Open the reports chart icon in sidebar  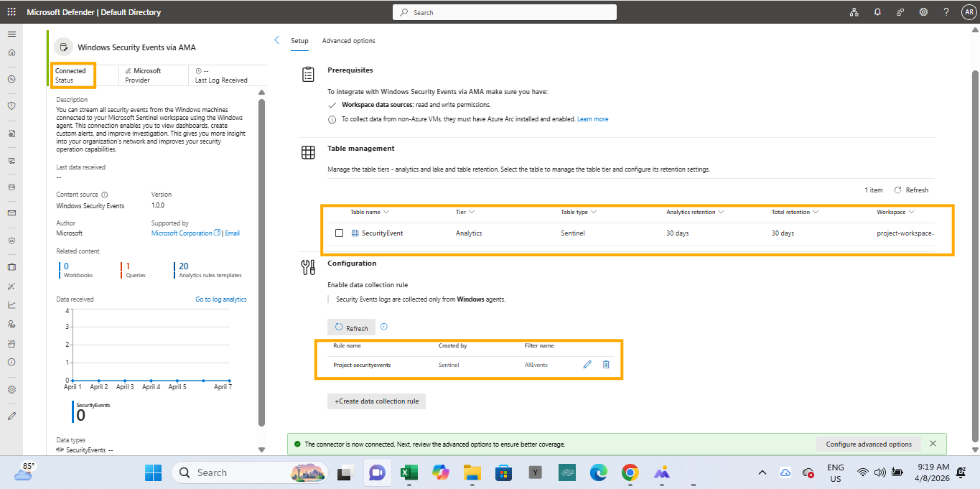tap(11, 304)
